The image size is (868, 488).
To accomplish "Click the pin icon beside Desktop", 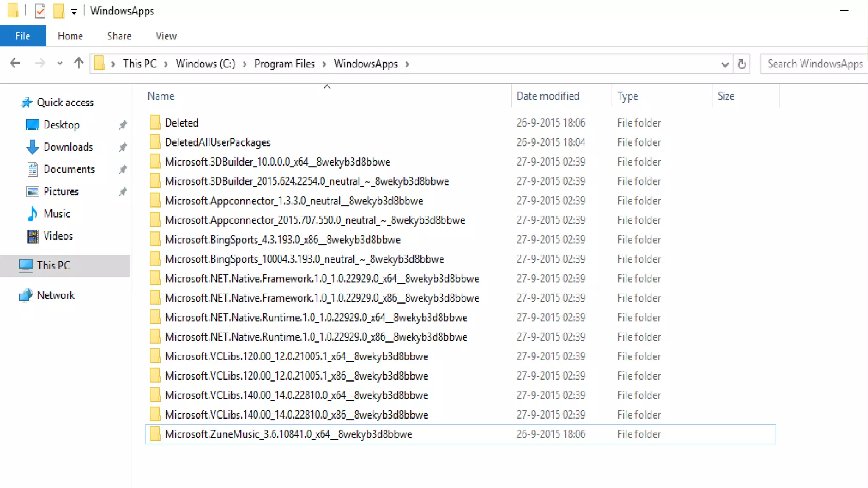I will (123, 125).
